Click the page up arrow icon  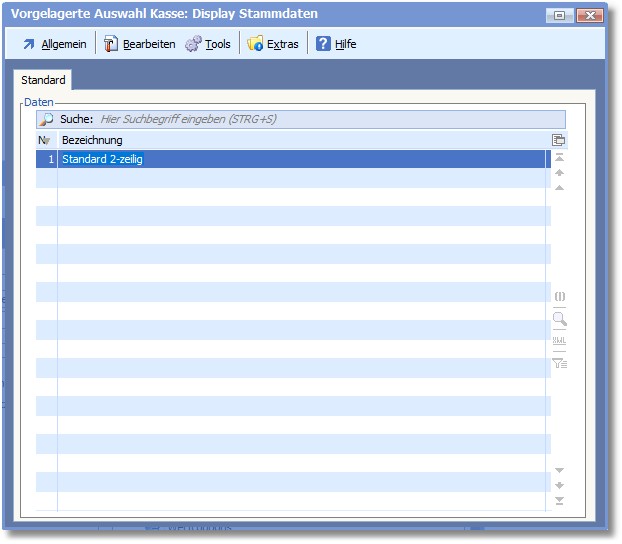pos(559,173)
